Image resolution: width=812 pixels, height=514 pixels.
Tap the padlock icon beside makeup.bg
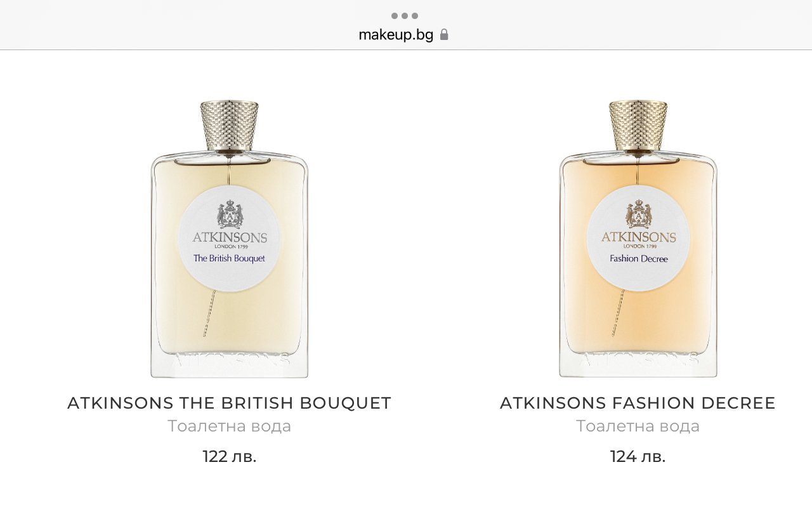444,34
